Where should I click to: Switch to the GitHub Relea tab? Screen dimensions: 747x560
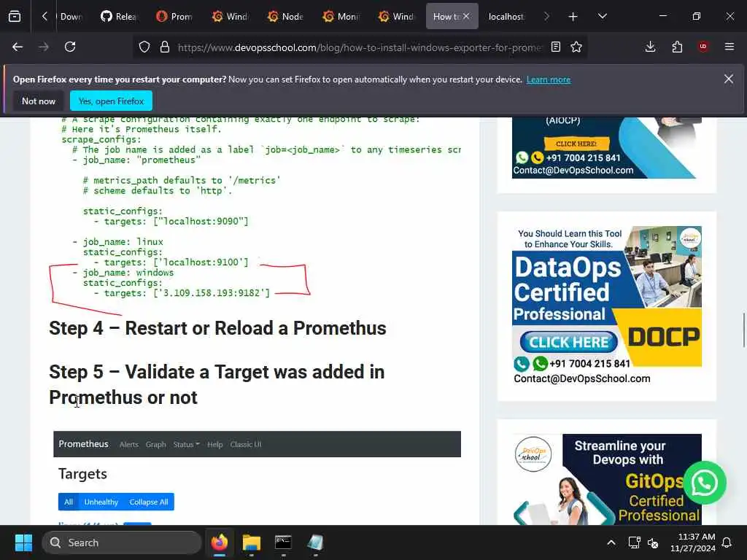[x=120, y=17]
